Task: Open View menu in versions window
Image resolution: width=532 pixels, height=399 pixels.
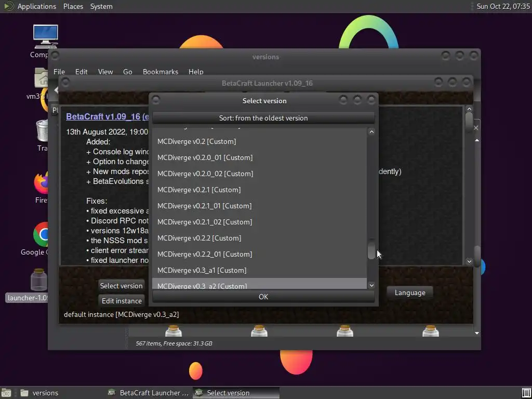Action: pyautogui.click(x=105, y=72)
